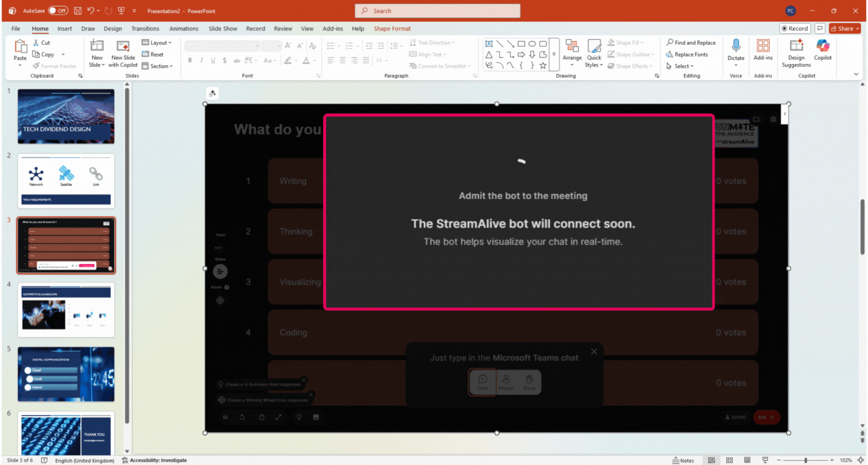Select the Tech Dividend Design slide thumbnail
The width and height of the screenshot is (868, 465).
(x=66, y=116)
